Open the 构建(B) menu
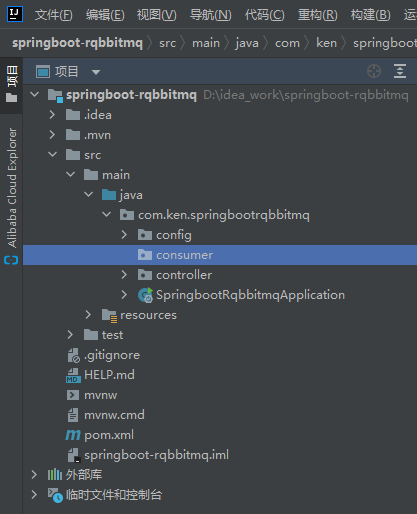The height and width of the screenshot is (514, 417). [x=370, y=15]
